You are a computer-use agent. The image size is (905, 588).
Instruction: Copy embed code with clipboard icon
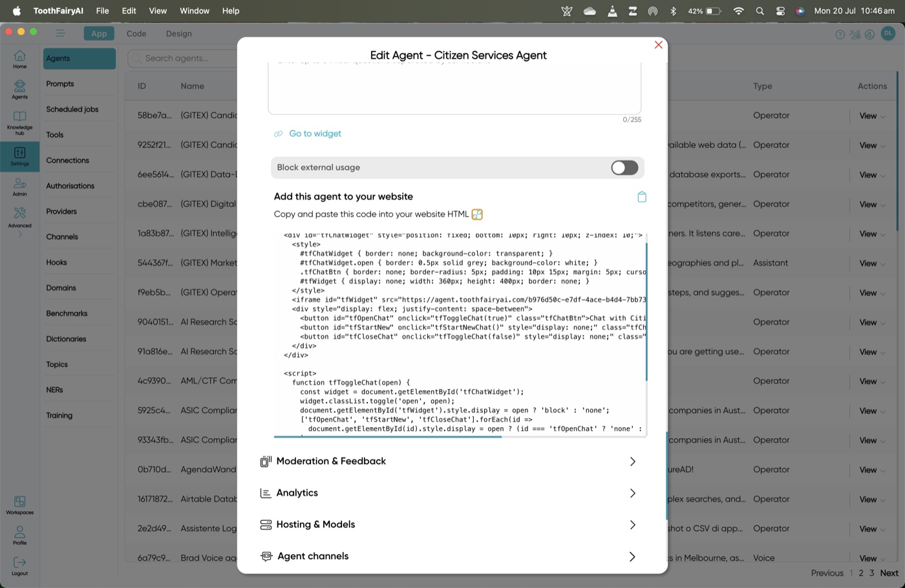[642, 197]
